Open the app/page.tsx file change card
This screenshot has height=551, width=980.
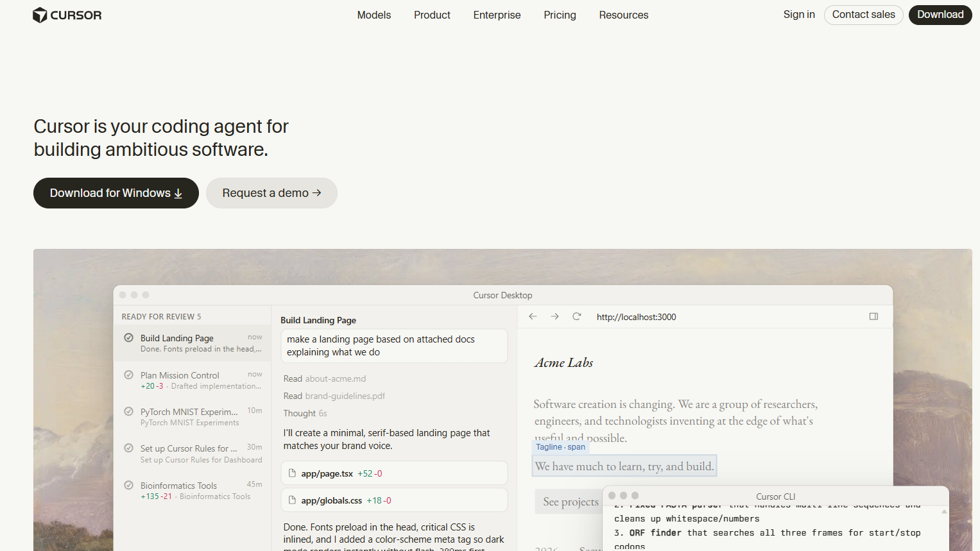[394, 473]
